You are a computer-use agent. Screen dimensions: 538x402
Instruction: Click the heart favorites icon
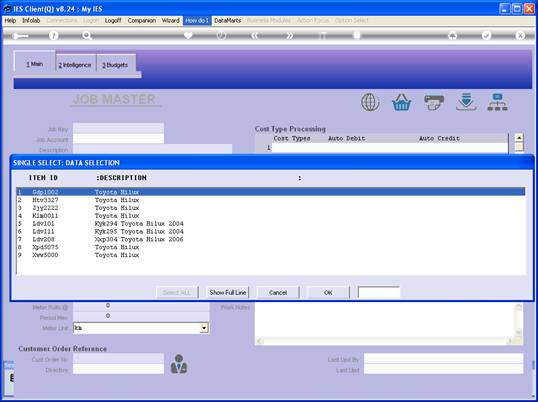(188, 35)
